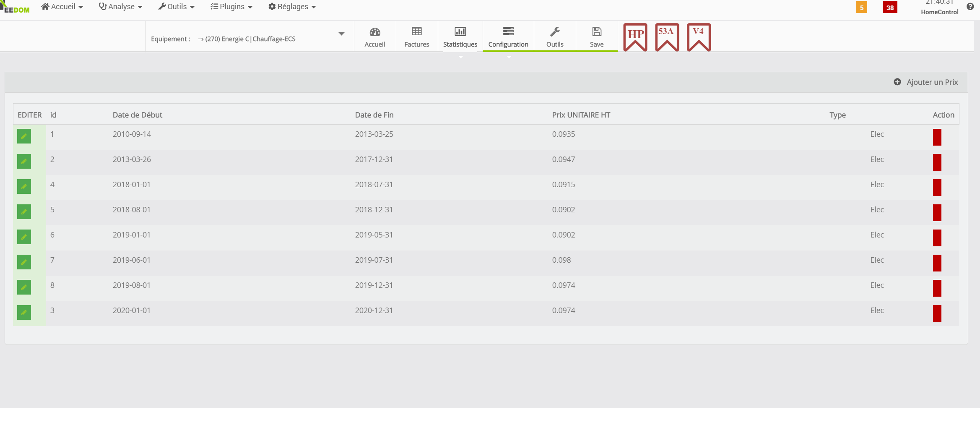Viewport: 980px width, 428px height.
Task: Delete the price row ending 2020-12-31
Action: [x=937, y=313]
